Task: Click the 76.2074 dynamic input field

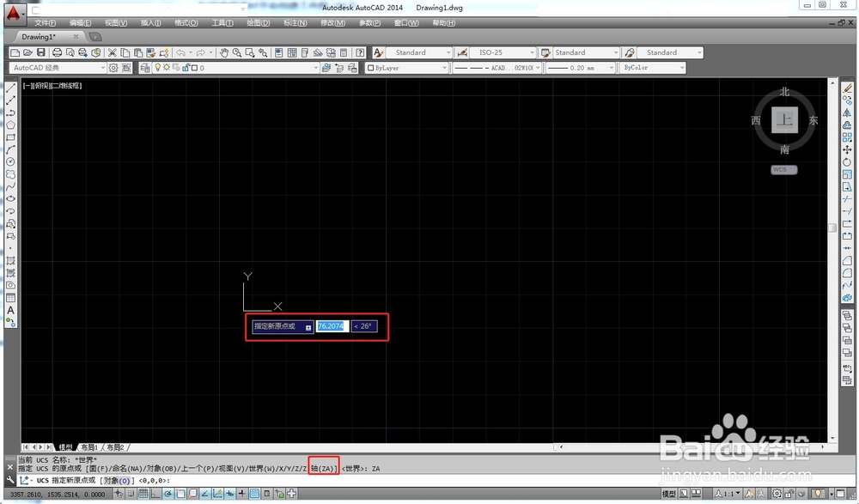Action: pos(332,326)
